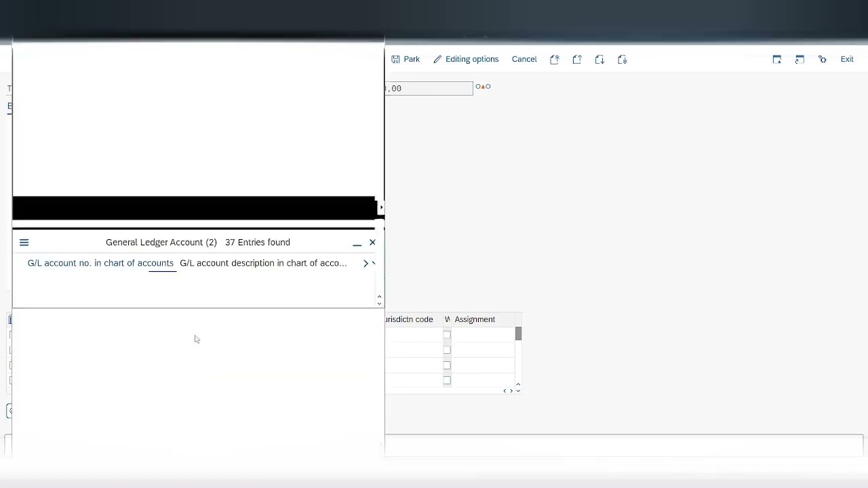The width and height of the screenshot is (868, 488).
Task: Click the balance status traffic light indicator
Action: (483, 87)
